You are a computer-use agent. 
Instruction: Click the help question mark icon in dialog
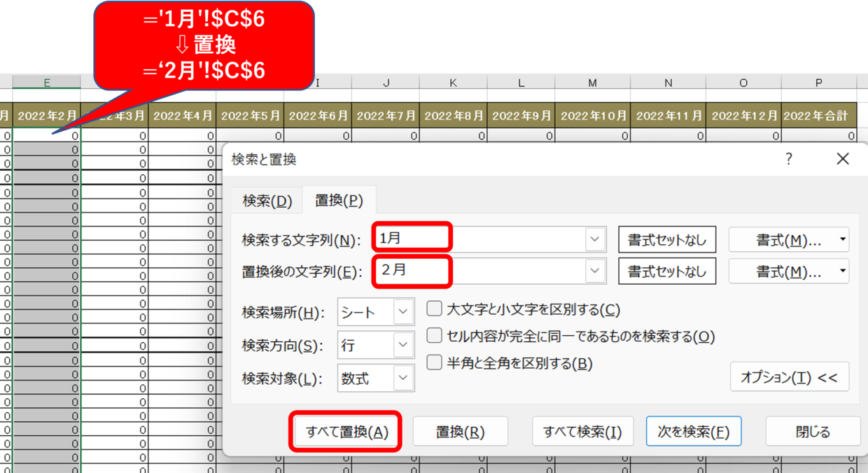[789, 159]
